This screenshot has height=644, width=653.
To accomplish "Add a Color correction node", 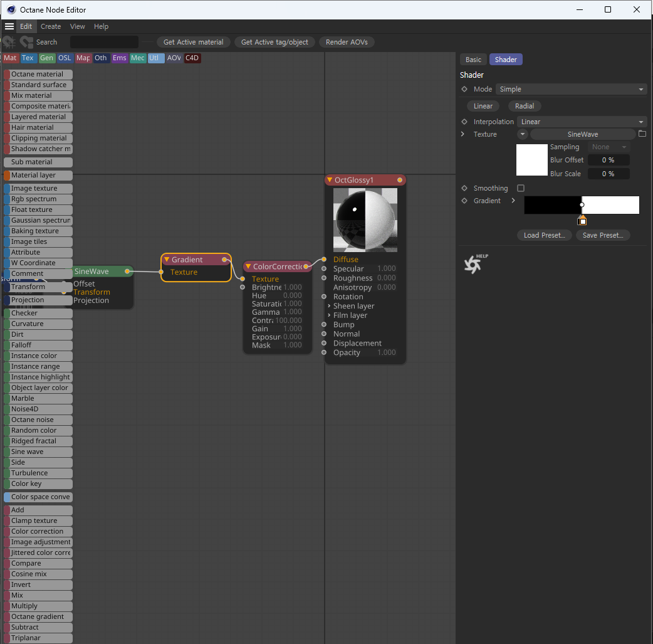I will pyautogui.click(x=38, y=532).
